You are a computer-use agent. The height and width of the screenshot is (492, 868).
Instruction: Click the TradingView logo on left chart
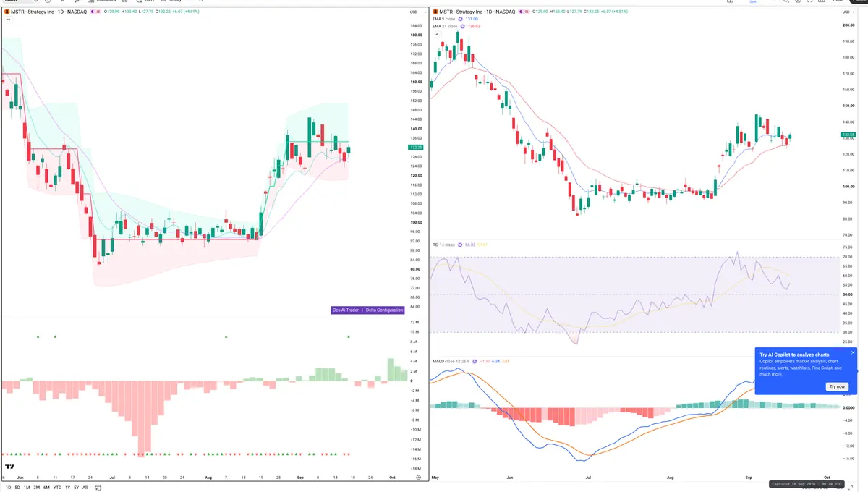tap(10, 466)
